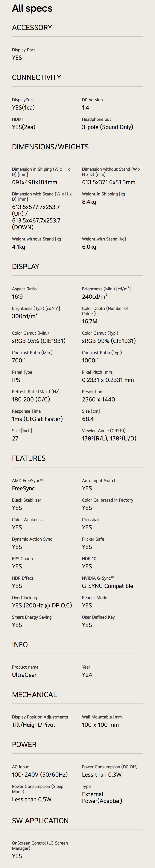The width and height of the screenshot is (155, 868).
Task: Click the CONNECTIVITY section heading
Action: click(36, 77)
